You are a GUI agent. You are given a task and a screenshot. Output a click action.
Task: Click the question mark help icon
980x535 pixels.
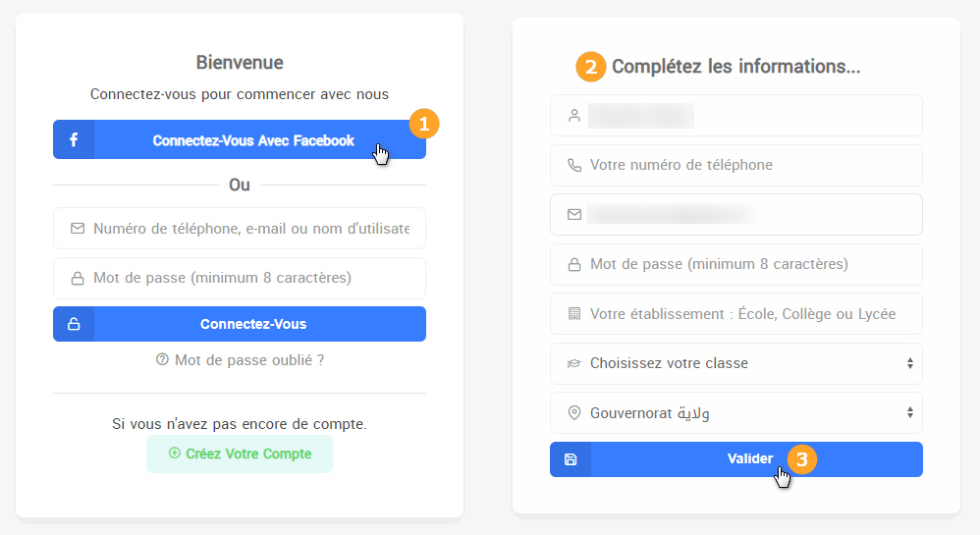[162, 360]
